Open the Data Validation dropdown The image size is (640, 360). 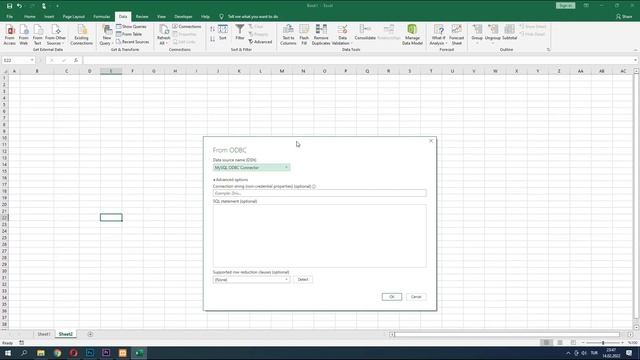point(342,34)
